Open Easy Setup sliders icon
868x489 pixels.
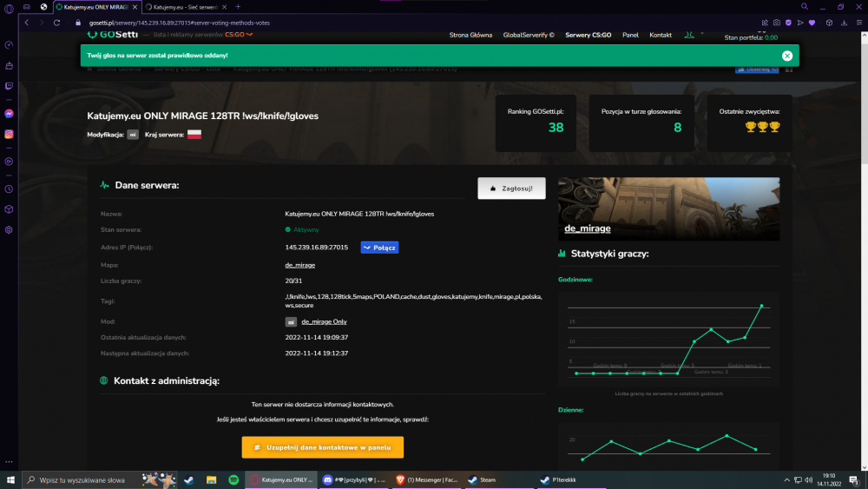pyautogui.click(x=859, y=23)
